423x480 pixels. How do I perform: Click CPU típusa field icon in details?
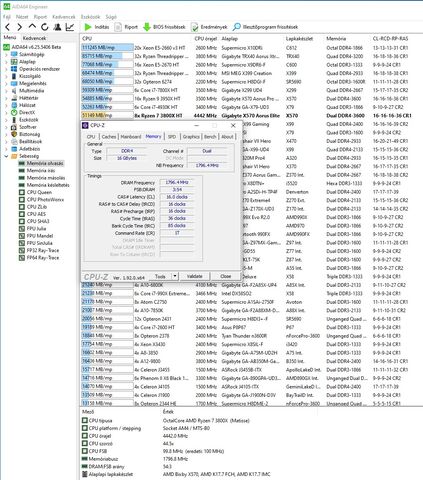[x=85, y=420]
